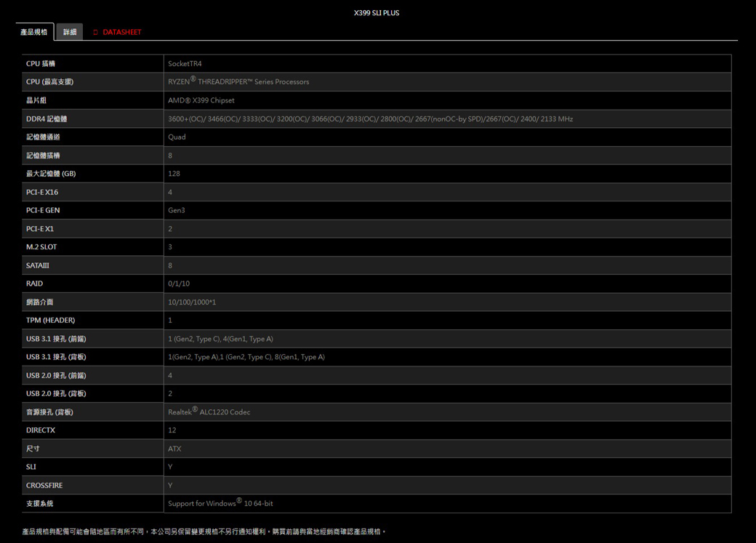Screen dimensions: 756x543
Task: Click the RYZEN THREADRIPPER Series Processors text
Action: 238,82
